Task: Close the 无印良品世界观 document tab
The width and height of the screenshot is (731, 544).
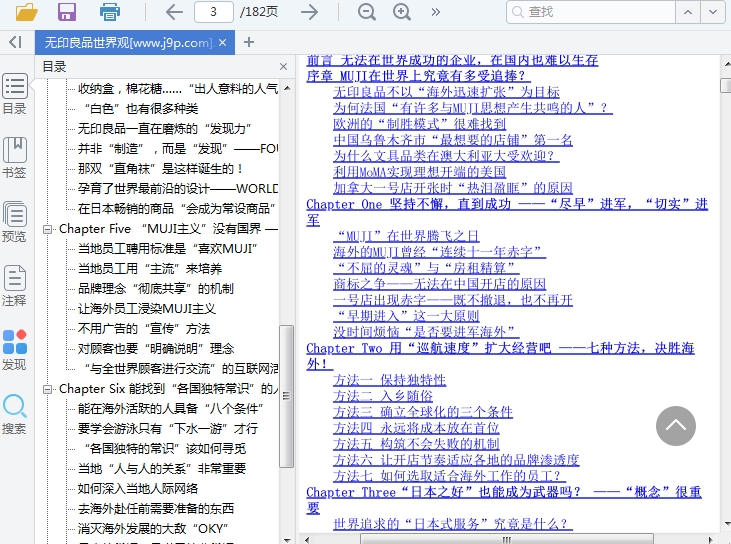Action: (222, 43)
